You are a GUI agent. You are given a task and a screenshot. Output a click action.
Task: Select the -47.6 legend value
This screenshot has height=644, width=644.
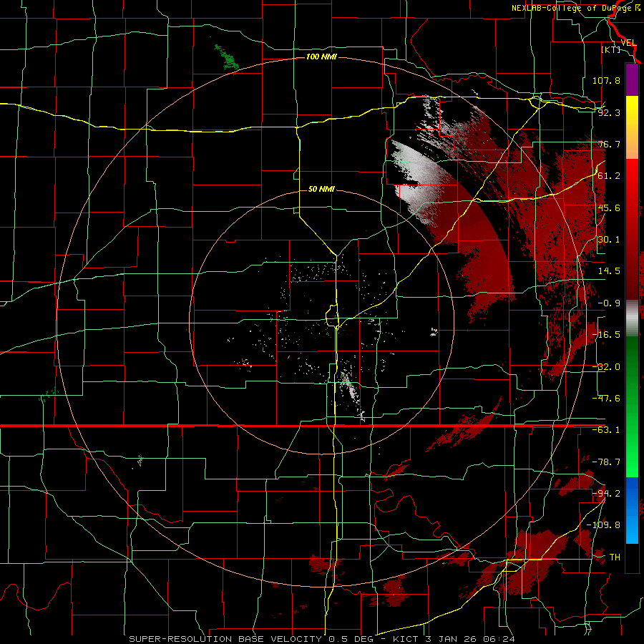tap(606, 399)
